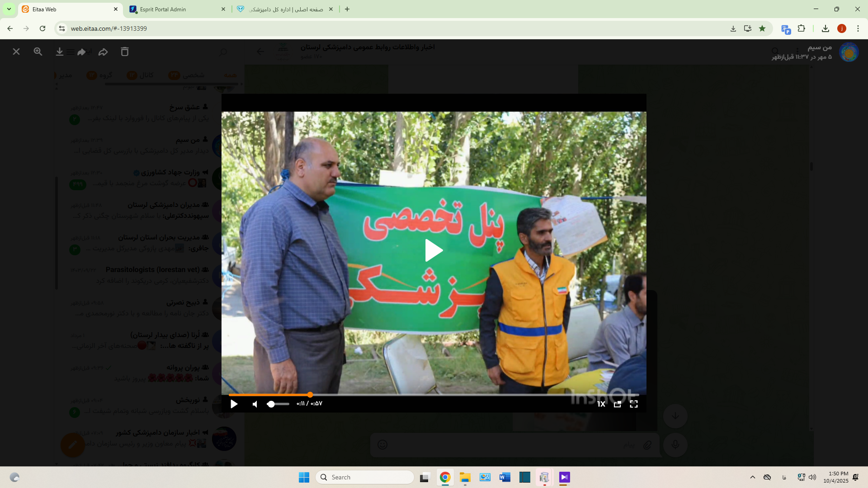Enter fullscreen video mode
Image resolution: width=868 pixels, height=488 pixels.
point(634,404)
